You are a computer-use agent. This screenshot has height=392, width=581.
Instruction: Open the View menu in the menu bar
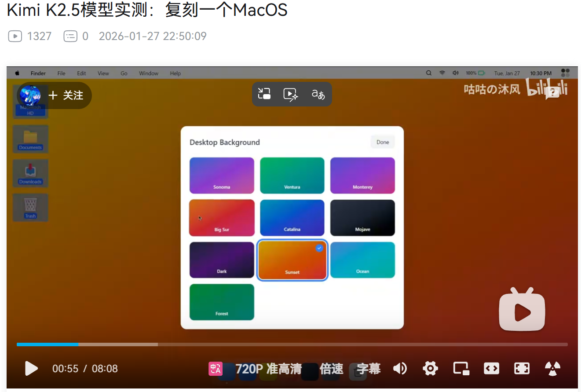[103, 73]
